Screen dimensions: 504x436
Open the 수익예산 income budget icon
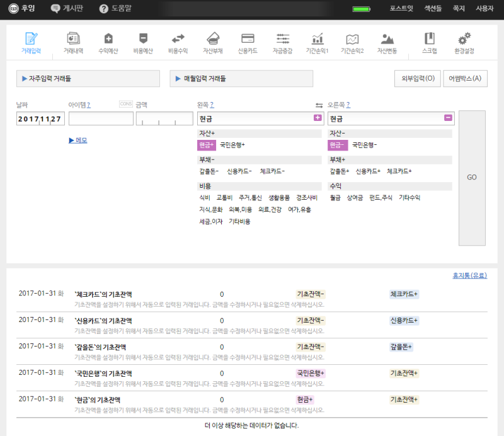(108, 38)
